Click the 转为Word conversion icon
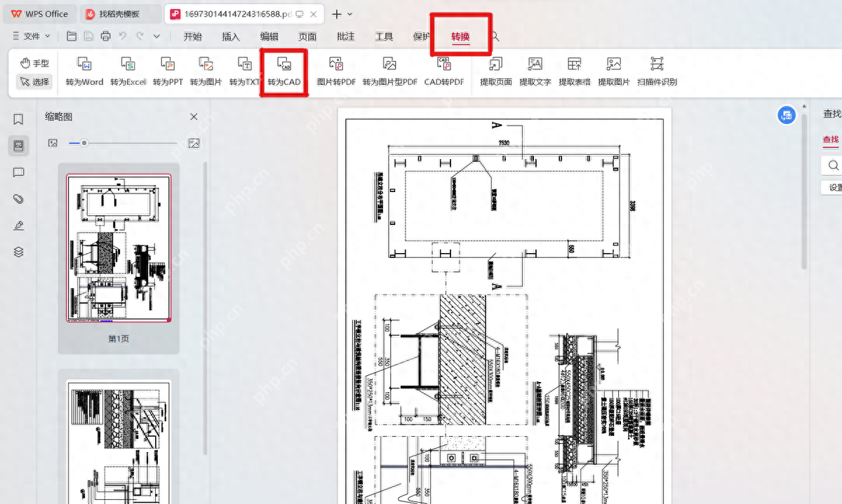The image size is (842, 504). tap(84, 72)
